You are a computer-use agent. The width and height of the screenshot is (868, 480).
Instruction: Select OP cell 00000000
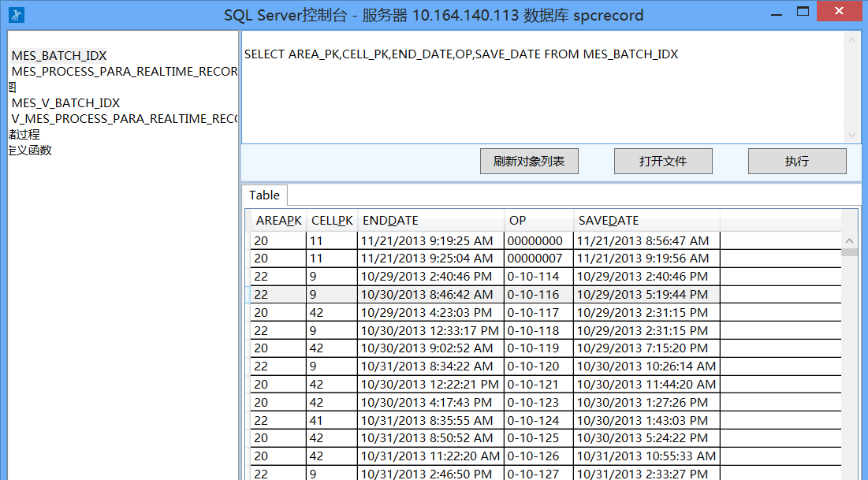tap(538, 241)
